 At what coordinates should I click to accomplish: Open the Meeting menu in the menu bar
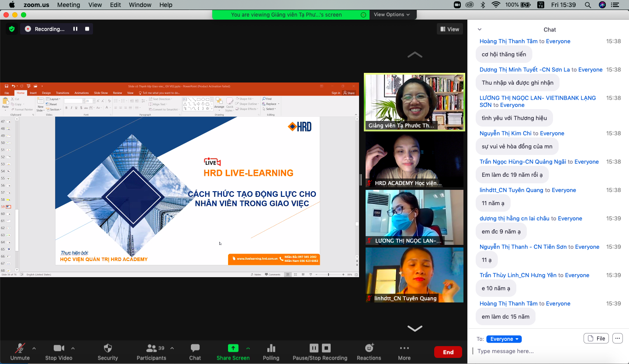tap(69, 5)
